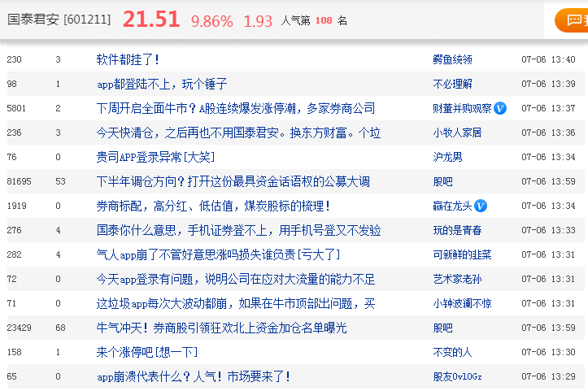This screenshot has width=588, height=391.
Task: Click the view count 81695
Action: click(x=20, y=181)
